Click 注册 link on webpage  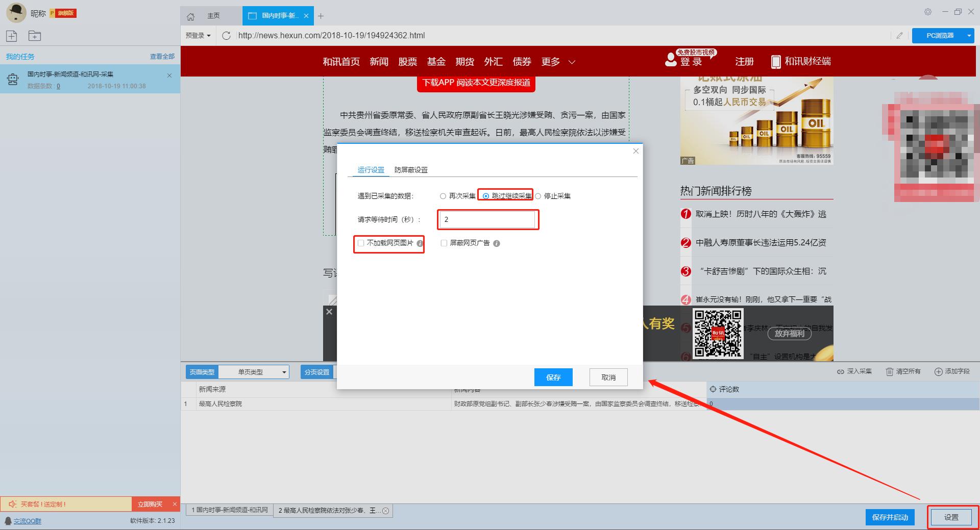[x=744, y=62]
